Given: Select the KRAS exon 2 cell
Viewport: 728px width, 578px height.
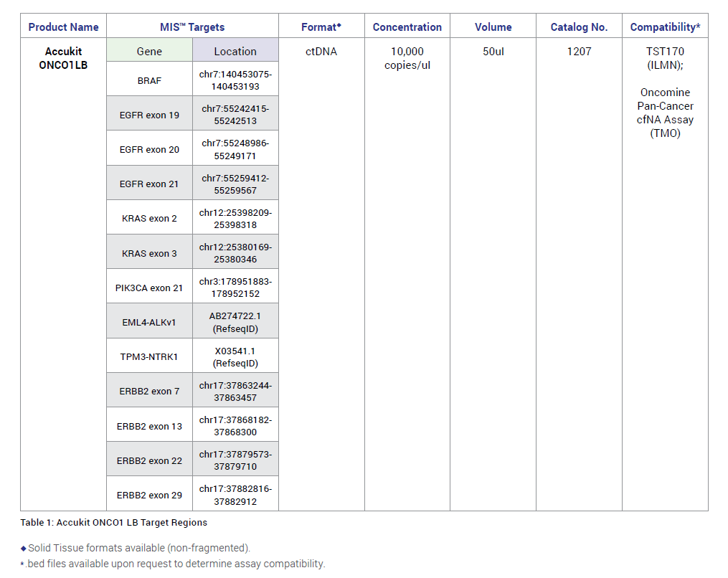Looking at the screenshot, I should 149,217.
